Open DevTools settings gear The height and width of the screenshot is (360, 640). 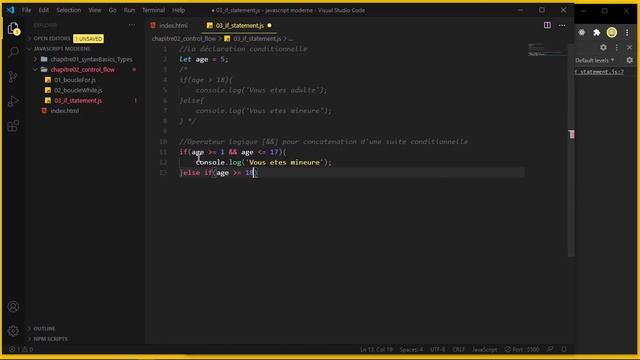point(603,48)
